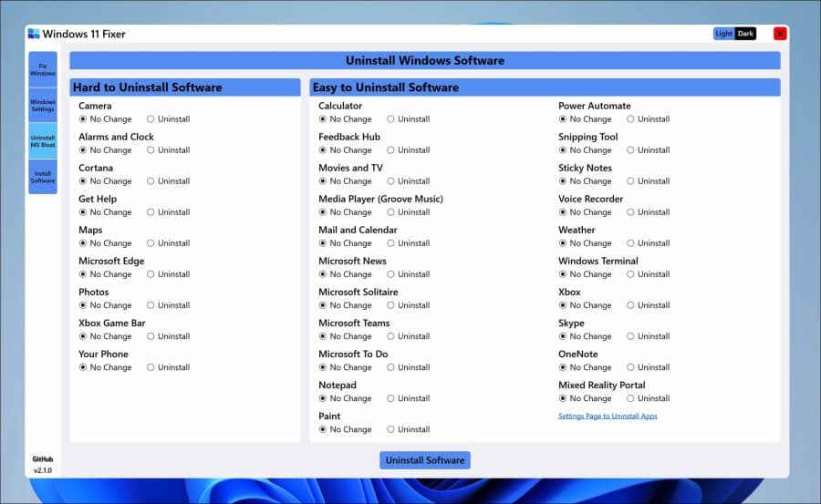Select Uninstall for Get Help
Screen dimensions: 821x504
(169, 212)
